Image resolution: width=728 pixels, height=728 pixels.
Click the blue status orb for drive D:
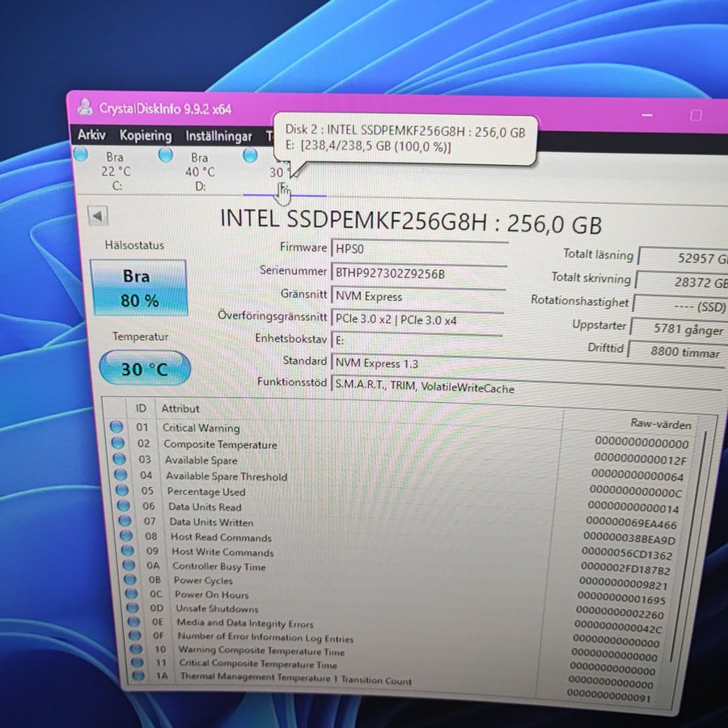[x=166, y=154]
